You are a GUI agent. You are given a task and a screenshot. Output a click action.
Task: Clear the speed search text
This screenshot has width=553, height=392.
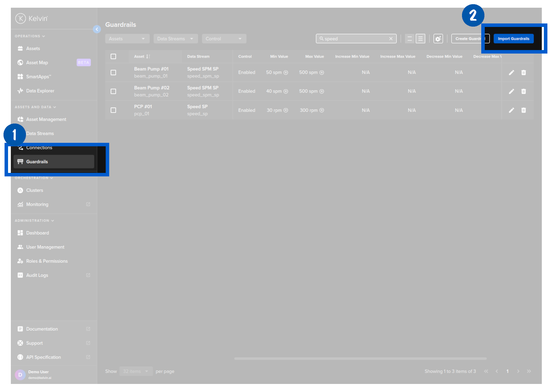click(x=391, y=39)
